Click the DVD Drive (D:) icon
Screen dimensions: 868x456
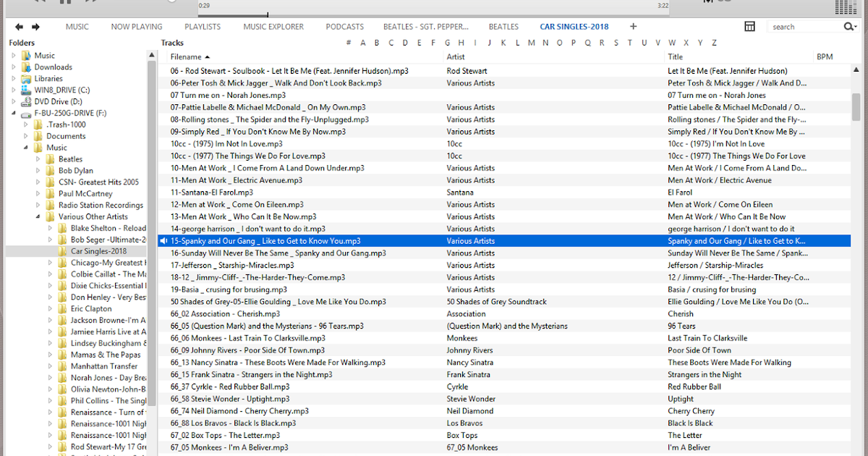27,101
